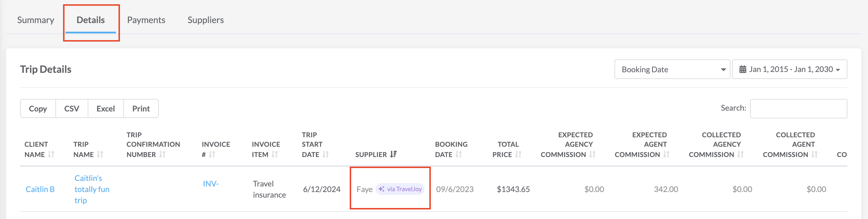Sort by Booking Date column arrows
The image size is (868, 219).
(x=459, y=155)
